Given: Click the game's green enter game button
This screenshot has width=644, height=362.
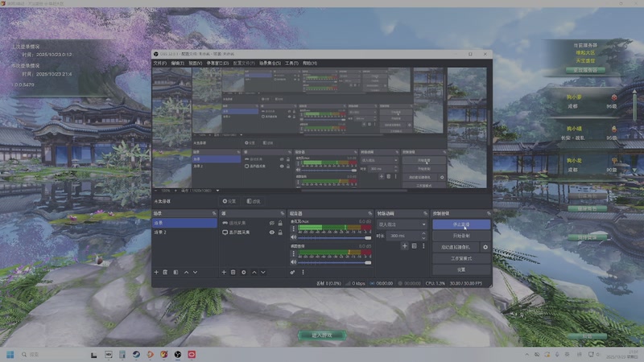Looking at the screenshot, I should tap(321, 335).
